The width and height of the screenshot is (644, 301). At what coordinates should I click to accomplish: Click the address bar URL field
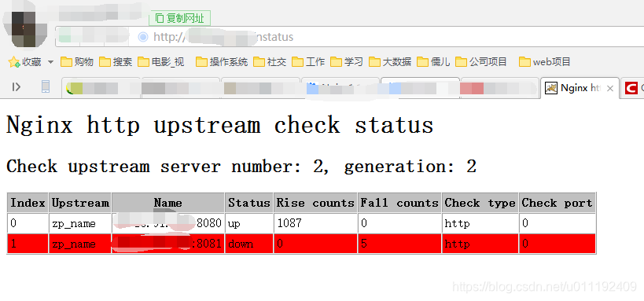point(349,37)
